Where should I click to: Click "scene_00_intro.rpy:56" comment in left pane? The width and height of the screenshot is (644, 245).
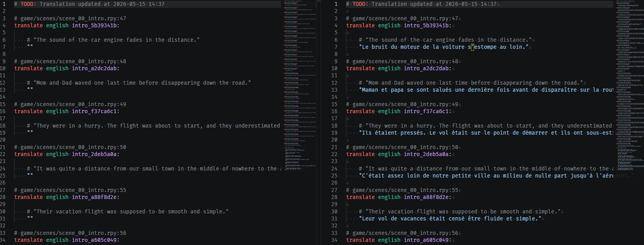point(70,233)
